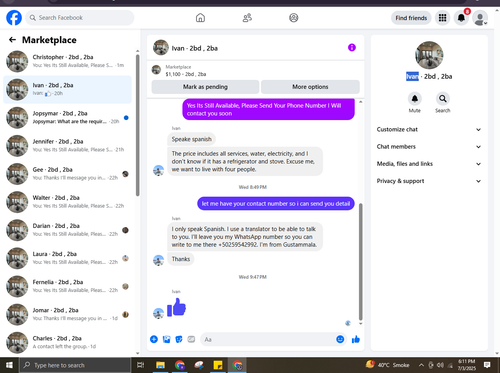
Task: Open Jomar 2bd, 2ba conversation
Action: click(67, 315)
